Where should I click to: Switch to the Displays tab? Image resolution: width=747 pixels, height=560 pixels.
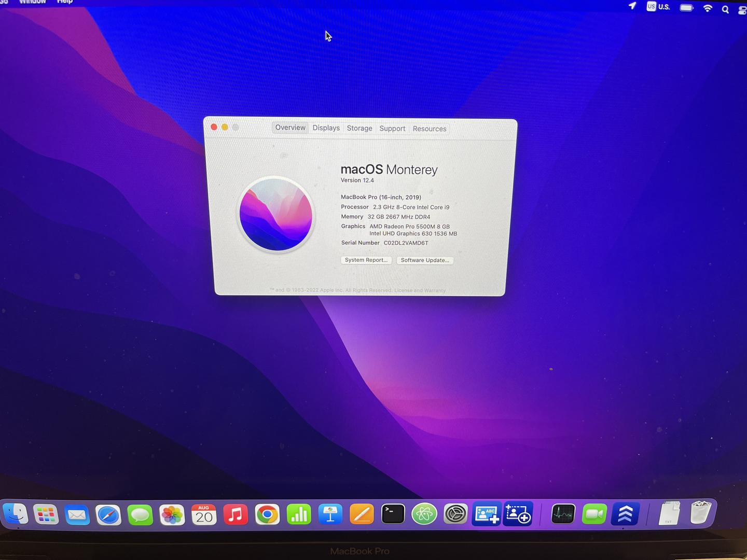(326, 128)
